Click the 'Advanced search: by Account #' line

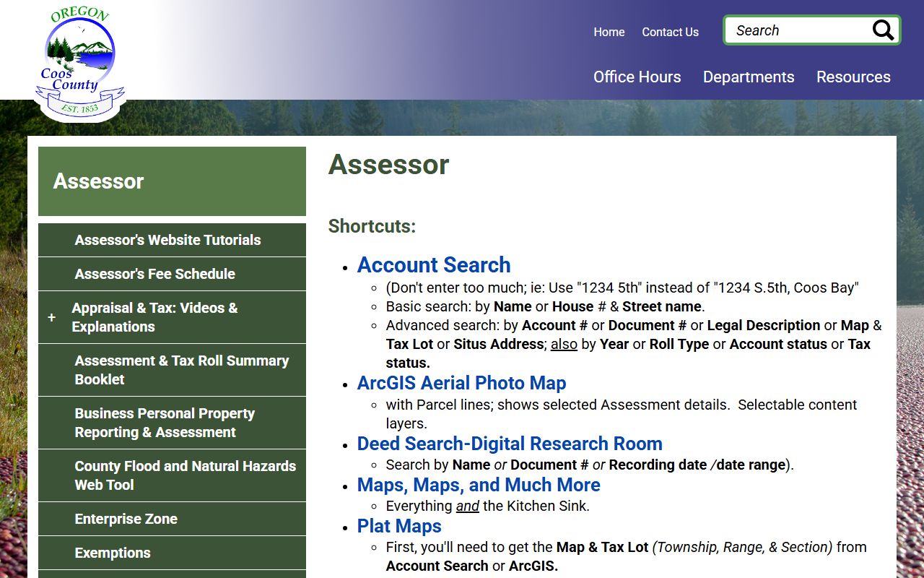[x=634, y=344]
